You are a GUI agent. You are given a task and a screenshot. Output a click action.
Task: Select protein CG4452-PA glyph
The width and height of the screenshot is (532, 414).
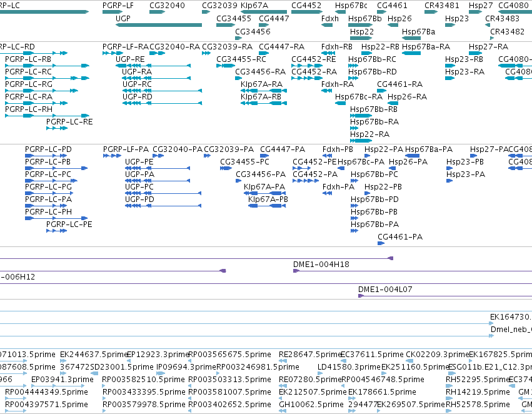(306, 181)
